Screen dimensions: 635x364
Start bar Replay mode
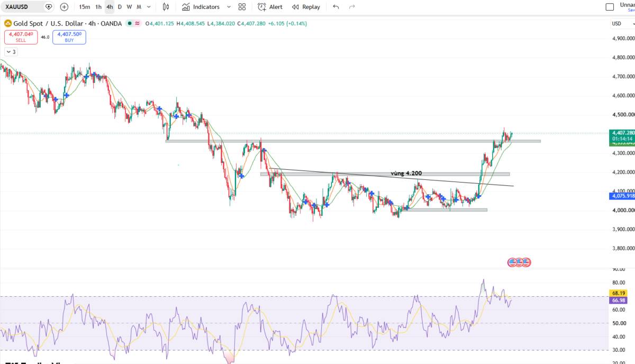(306, 7)
